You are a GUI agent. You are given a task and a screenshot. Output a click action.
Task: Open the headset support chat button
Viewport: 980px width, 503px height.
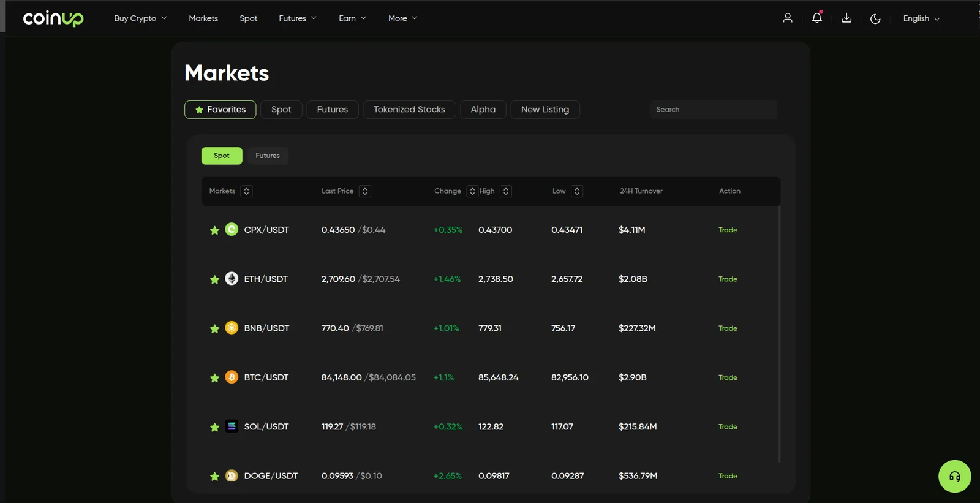pos(954,476)
